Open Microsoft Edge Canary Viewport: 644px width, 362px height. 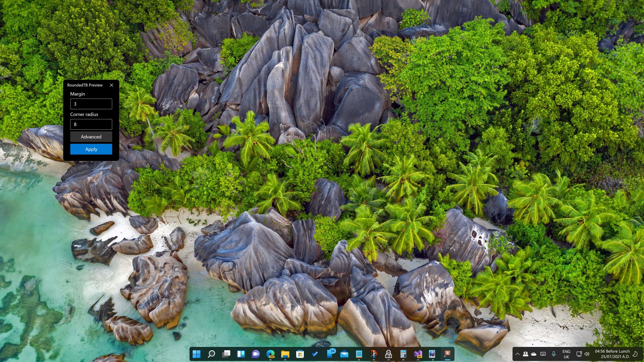click(270, 354)
